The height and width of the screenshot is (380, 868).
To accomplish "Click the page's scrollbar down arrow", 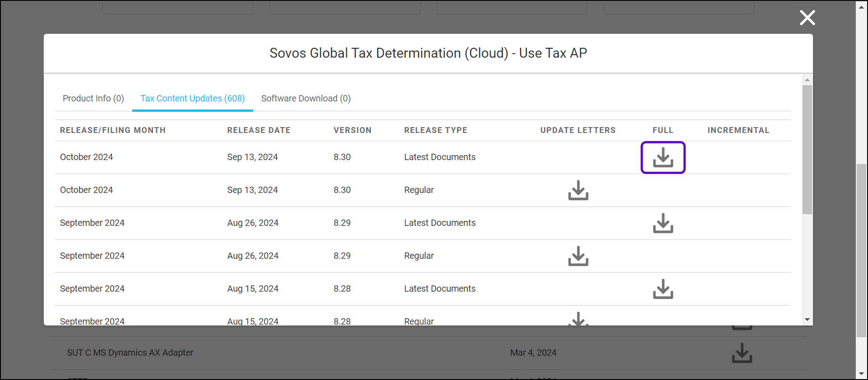I will pos(861,374).
